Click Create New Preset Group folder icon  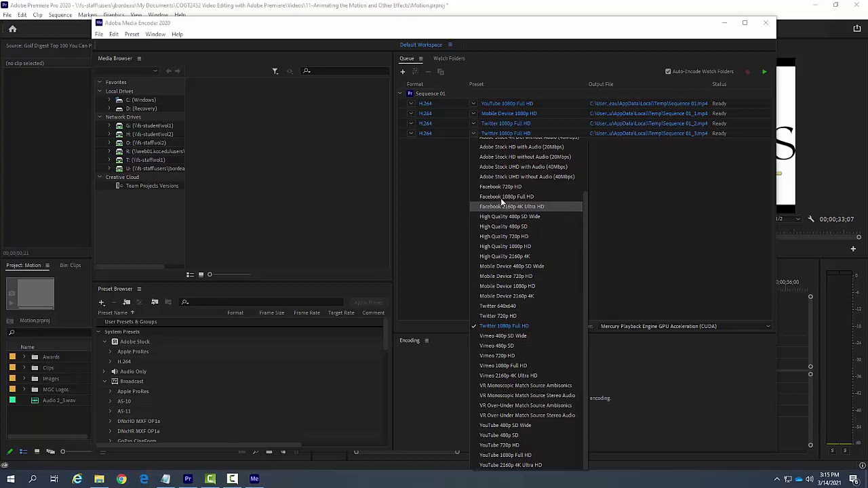(x=126, y=302)
